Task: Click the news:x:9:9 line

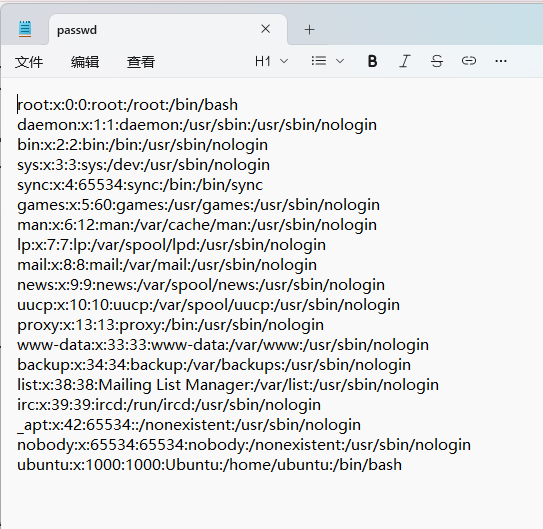Action: click(201, 285)
